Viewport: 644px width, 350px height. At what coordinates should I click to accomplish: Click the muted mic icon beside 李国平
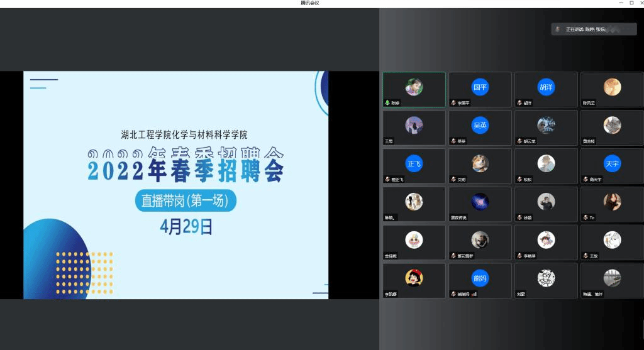click(x=453, y=103)
